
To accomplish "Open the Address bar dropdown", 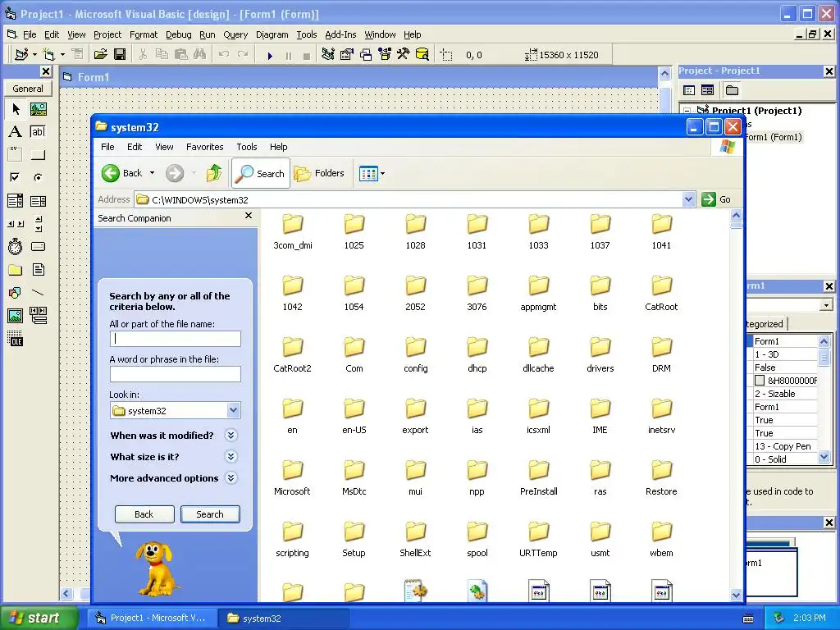I will pos(689,200).
